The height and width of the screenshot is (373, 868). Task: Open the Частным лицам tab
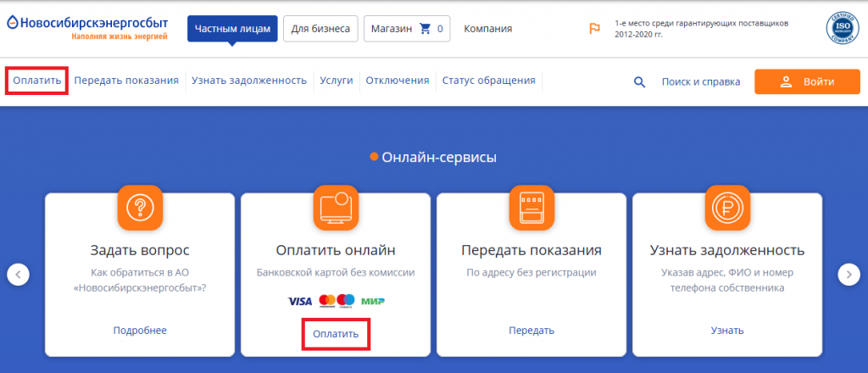pyautogui.click(x=232, y=28)
